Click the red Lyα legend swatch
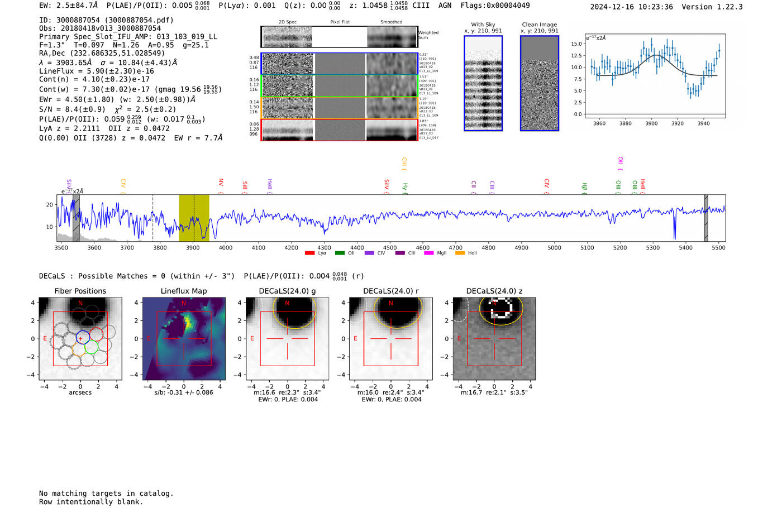Image resolution: width=782 pixels, height=532 pixels. (x=309, y=253)
